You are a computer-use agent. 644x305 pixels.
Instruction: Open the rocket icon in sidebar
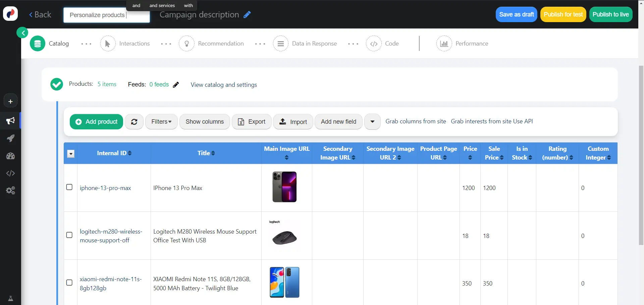10,138
